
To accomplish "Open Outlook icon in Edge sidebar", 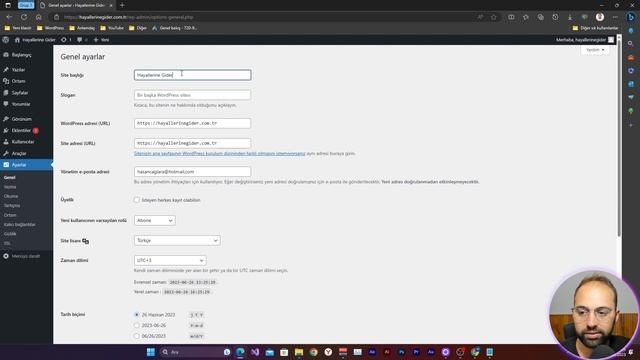I will pos(631,84).
